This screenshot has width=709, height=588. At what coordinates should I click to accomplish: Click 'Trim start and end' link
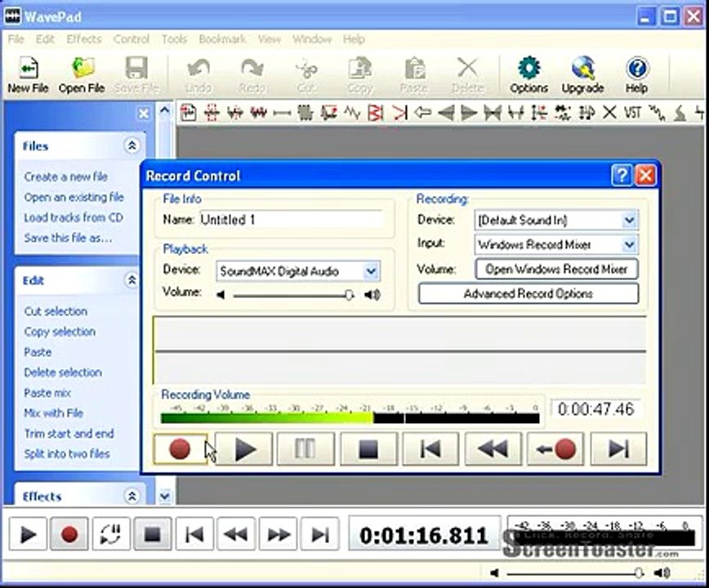tap(69, 434)
